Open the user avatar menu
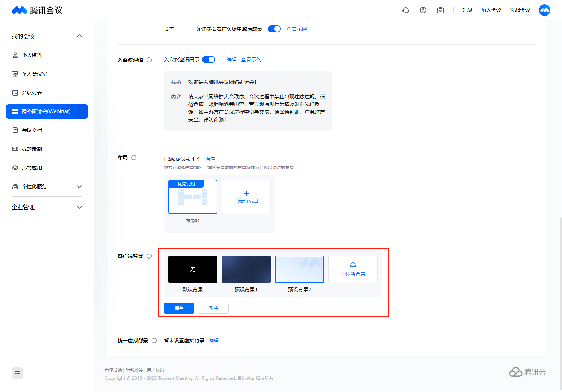Image resolution: width=562 pixels, height=392 pixels. 545,10
